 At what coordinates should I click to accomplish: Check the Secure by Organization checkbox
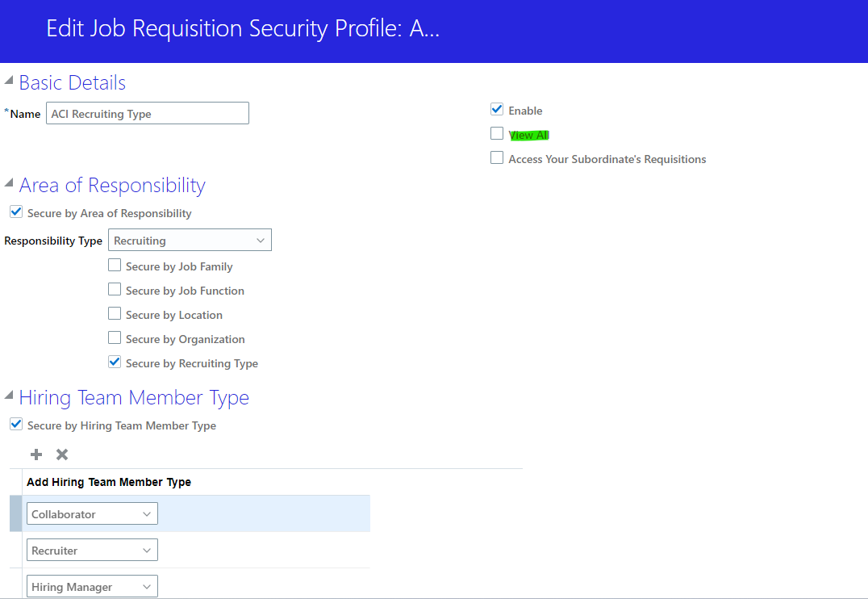click(114, 337)
